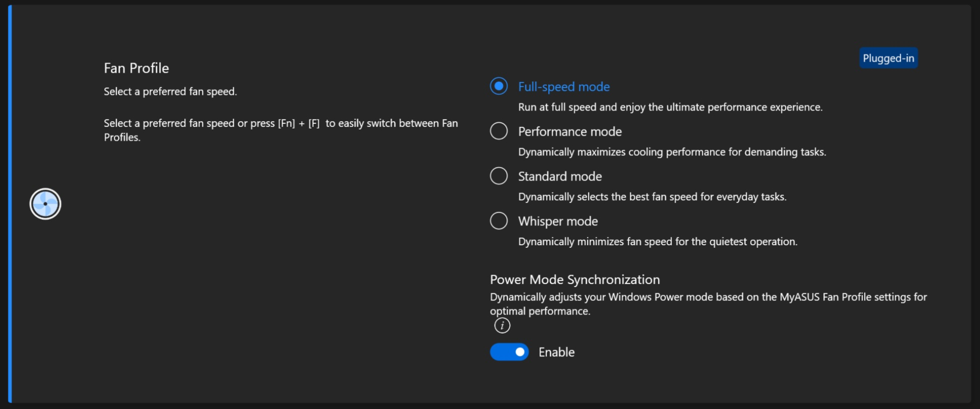Viewport: 980px width, 409px height.
Task: Click the Full-speed mode description text
Action: point(670,107)
